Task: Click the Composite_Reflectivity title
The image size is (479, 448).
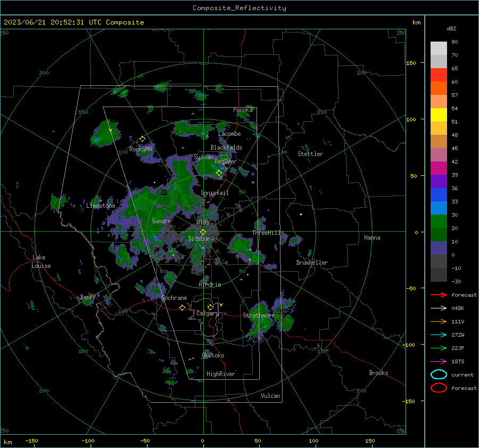Action: [x=240, y=8]
